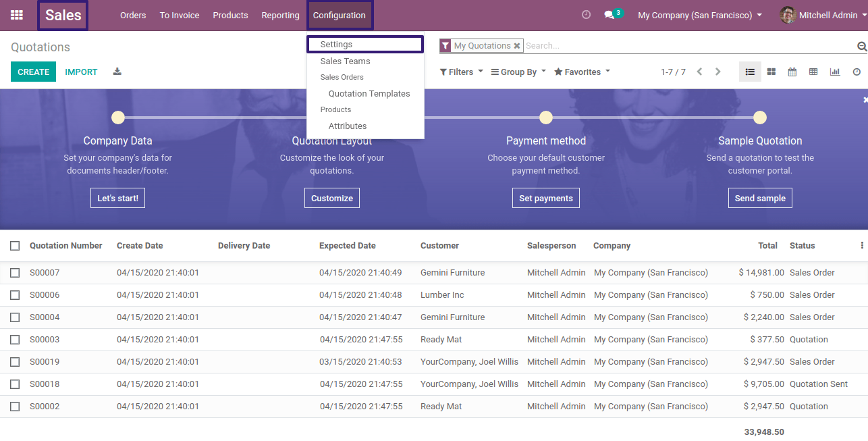
Task: Switch to activity view
Action: (x=857, y=72)
